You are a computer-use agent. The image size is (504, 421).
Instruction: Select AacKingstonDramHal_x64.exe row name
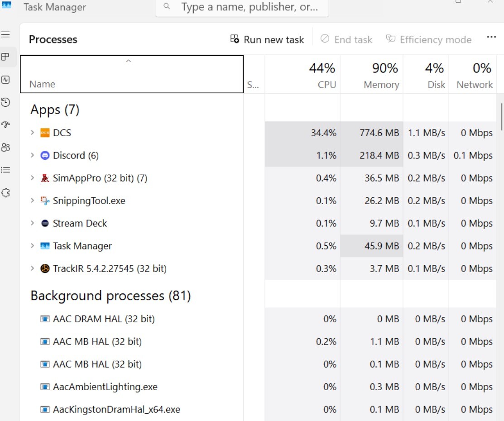117,409
